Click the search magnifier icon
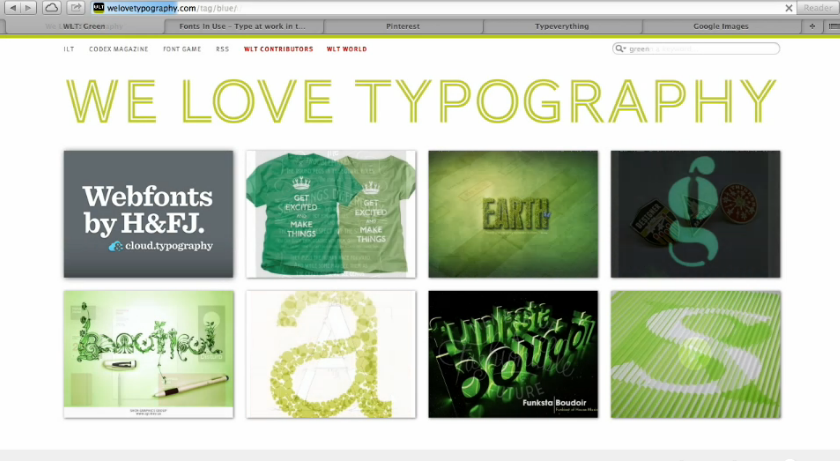 pos(620,49)
